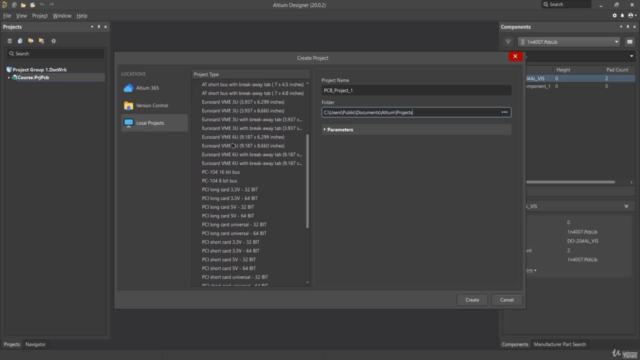Open the Project menu
This screenshot has width=640, height=360.
click(x=40, y=16)
